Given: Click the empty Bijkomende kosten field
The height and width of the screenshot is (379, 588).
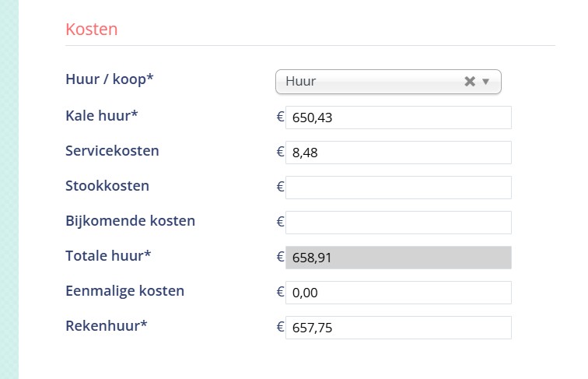Looking at the screenshot, I should click(398, 223).
